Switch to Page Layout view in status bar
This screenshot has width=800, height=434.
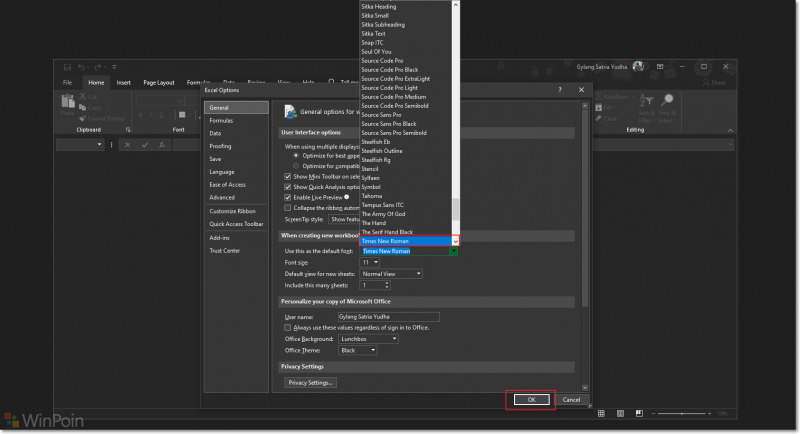[x=620, y=414]
